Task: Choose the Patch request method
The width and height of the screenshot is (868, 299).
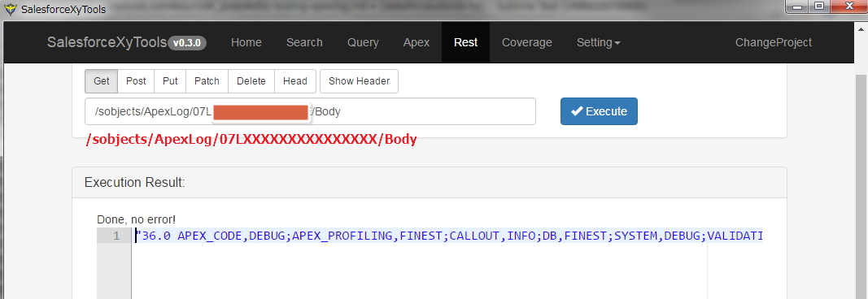Action: tap(207, 81)
